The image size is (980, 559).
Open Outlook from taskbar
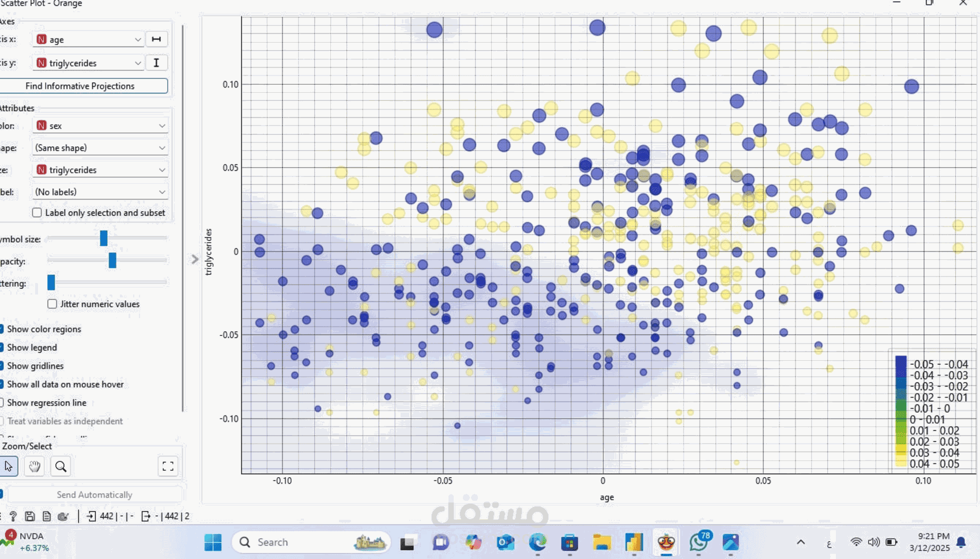(x=506, y=542)
